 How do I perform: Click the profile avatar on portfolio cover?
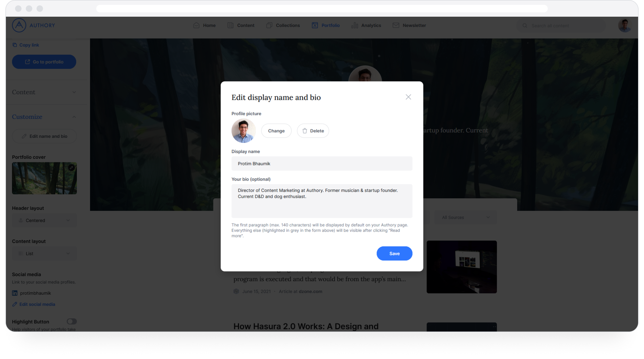[365, 74]
